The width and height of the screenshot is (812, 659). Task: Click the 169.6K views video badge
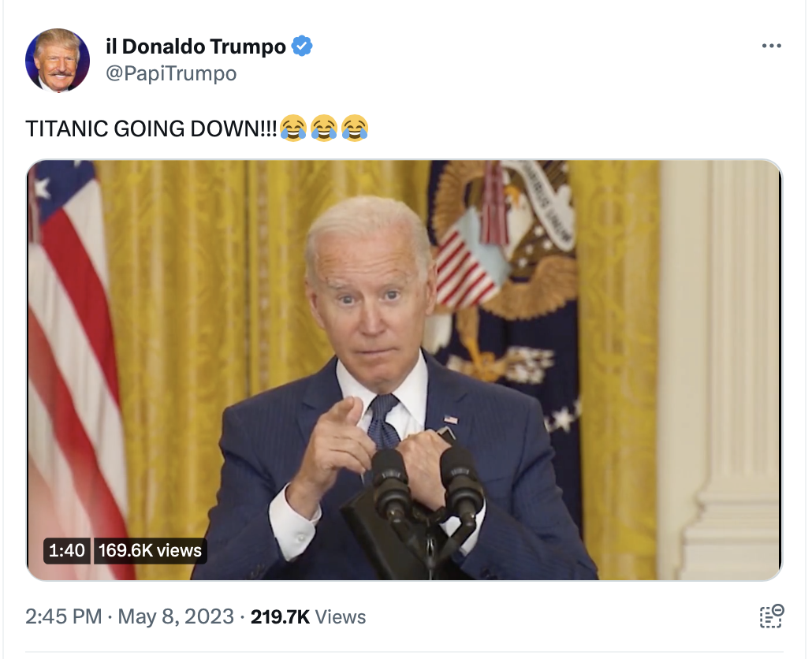150,550
